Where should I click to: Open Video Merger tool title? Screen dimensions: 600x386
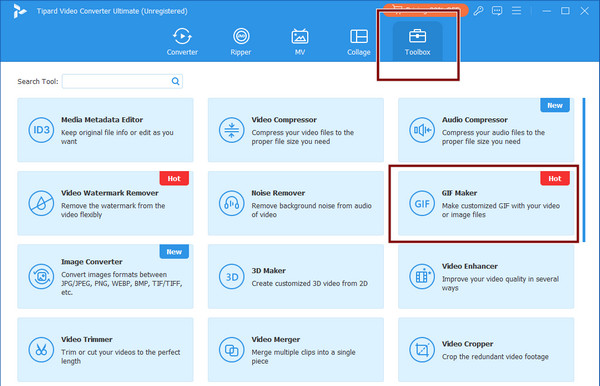(276, 339)
